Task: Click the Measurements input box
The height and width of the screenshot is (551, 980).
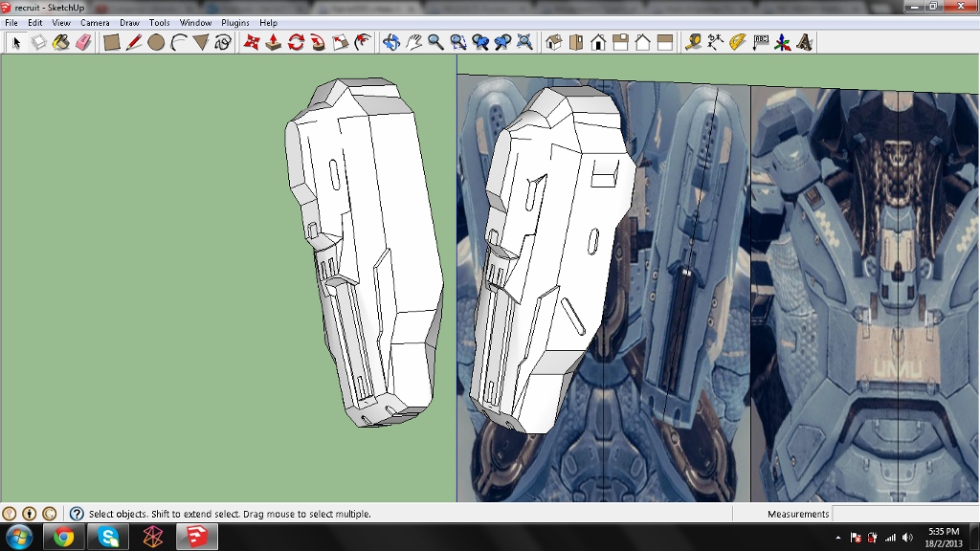Action: click(x=904, y=514)
